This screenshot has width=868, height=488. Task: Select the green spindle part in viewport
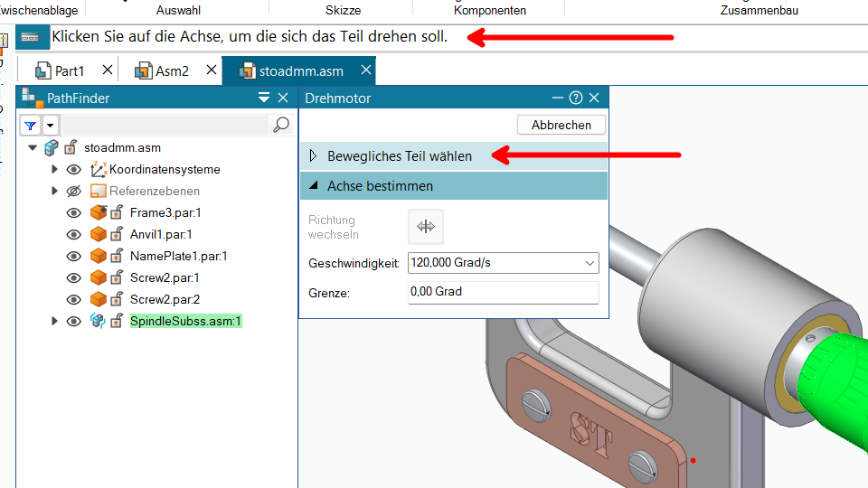click(835, 388)
